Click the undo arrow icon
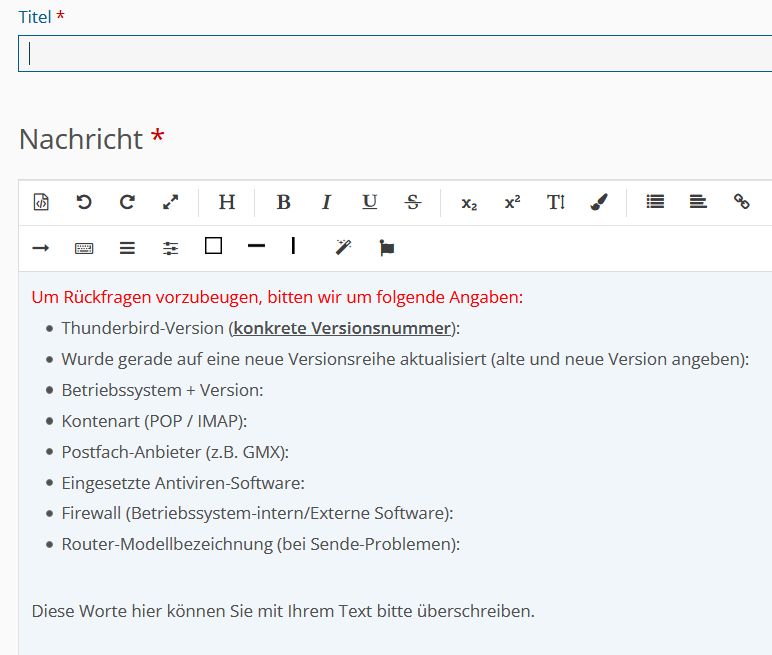 click(x=84, y=202)
